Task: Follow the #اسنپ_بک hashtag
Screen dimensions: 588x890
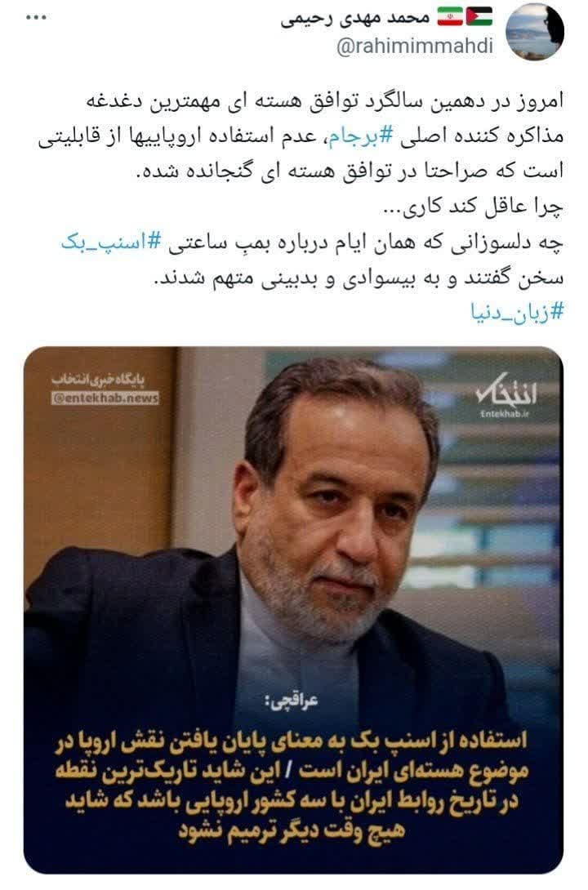Action: click(x=111, y=243)
